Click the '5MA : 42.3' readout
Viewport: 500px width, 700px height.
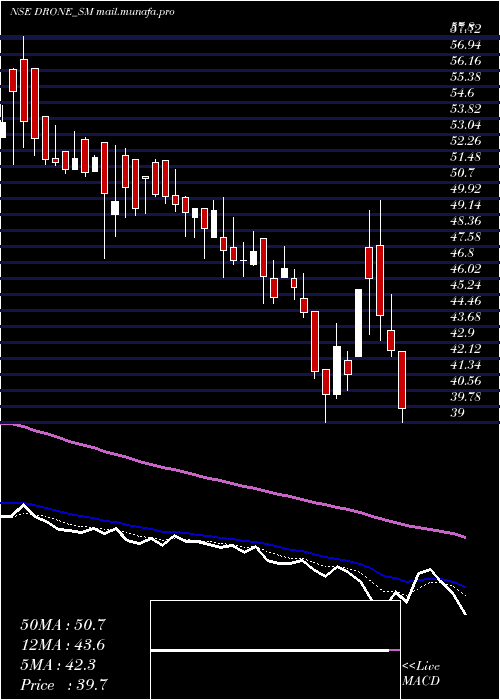click(x=57, y=665)
